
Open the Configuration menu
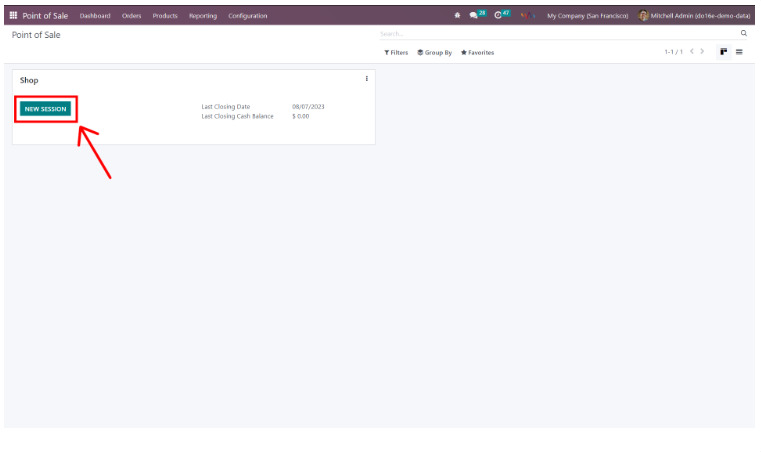point(247,16)
